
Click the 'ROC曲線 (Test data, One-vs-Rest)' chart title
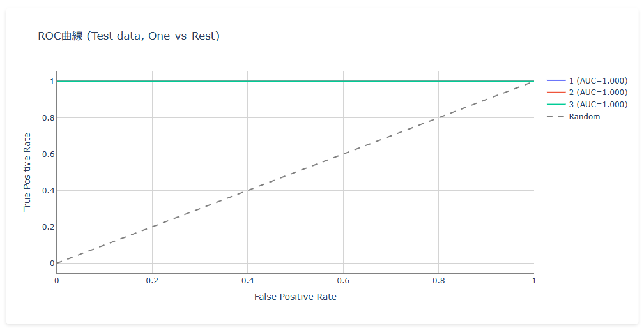(x=129, y=36)
